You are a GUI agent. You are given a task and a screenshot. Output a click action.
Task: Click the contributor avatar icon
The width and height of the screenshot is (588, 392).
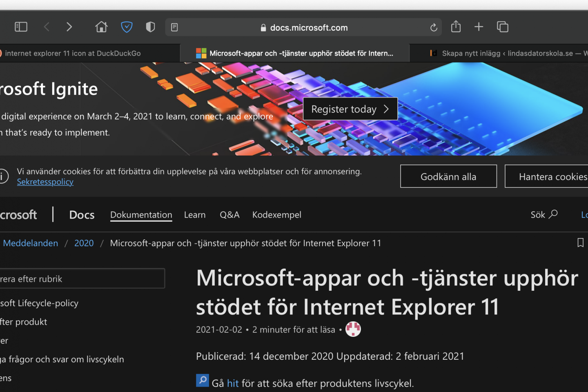353,329
